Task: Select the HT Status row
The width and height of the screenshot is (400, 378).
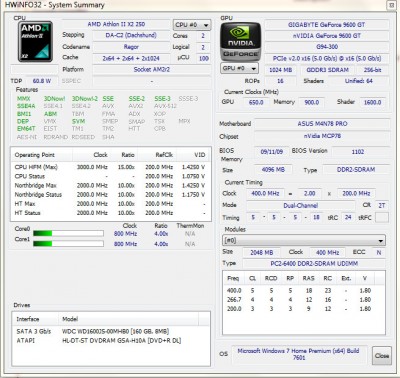Action: pyautogui.click(x=110, y=213)
